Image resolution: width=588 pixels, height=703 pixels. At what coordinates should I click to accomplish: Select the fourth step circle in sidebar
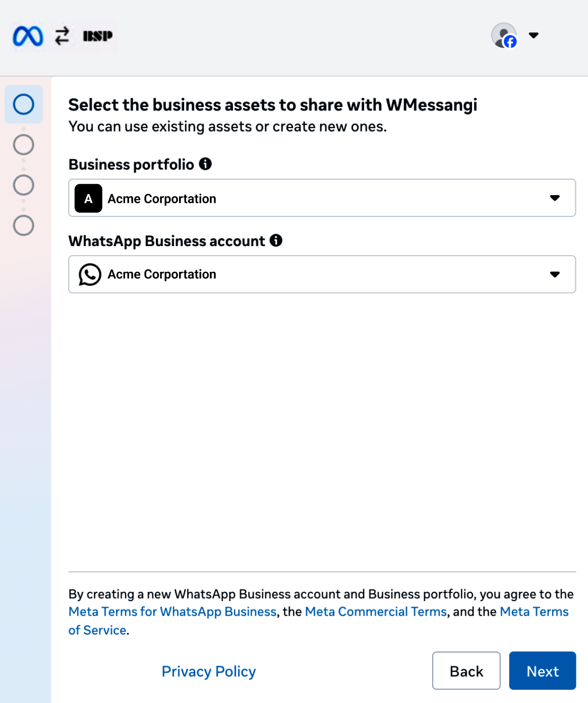click(24, 225)
